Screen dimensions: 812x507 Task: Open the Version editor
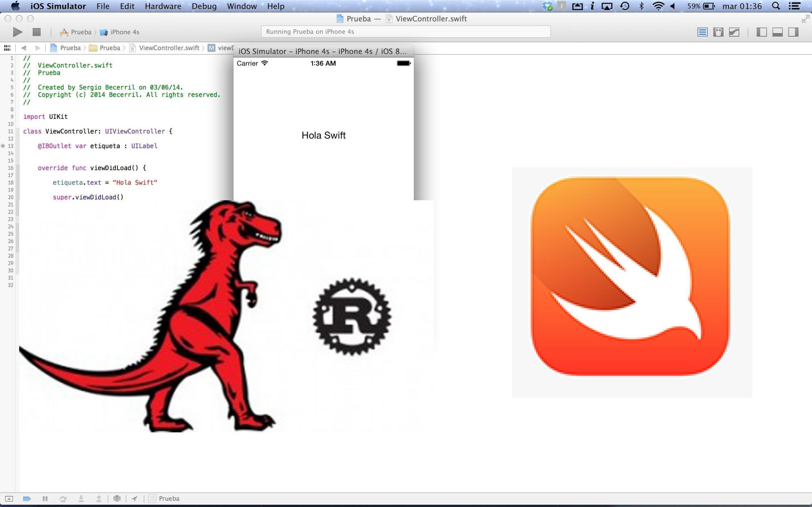tap(735, 32)
